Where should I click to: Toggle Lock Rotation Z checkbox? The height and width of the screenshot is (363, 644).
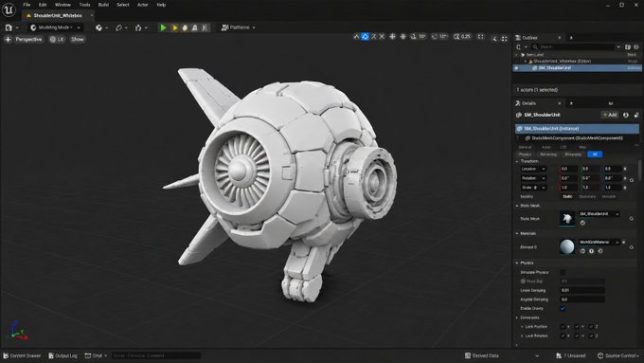coord(591,336)
